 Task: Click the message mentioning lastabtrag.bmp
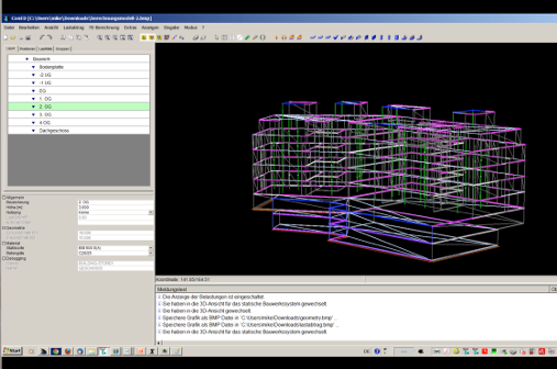[x=251, y=325]
